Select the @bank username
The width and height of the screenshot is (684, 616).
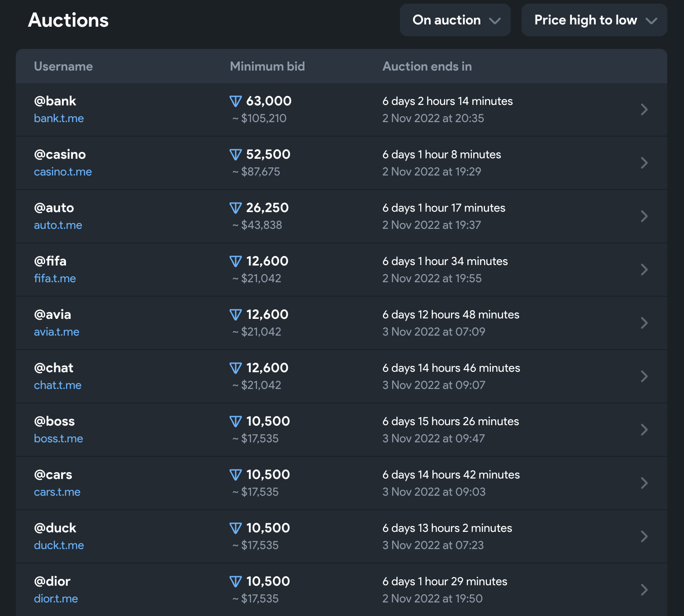point(55,101)
